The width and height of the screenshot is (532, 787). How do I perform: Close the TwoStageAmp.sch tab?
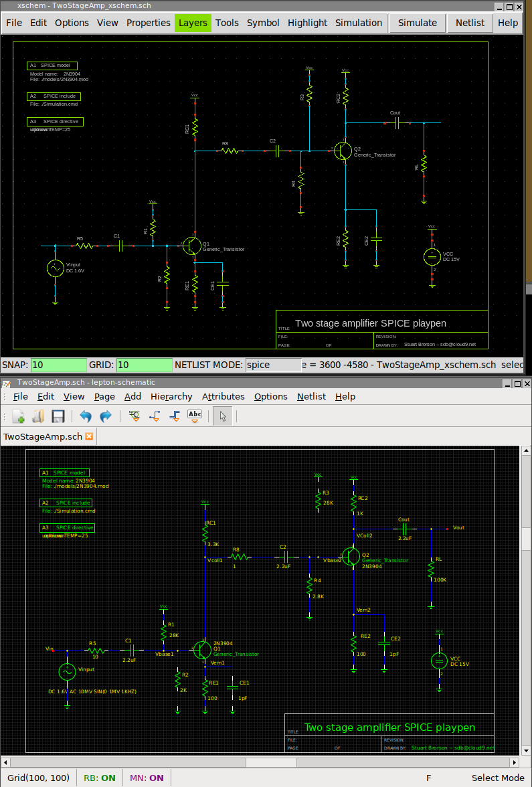(89, 436)
